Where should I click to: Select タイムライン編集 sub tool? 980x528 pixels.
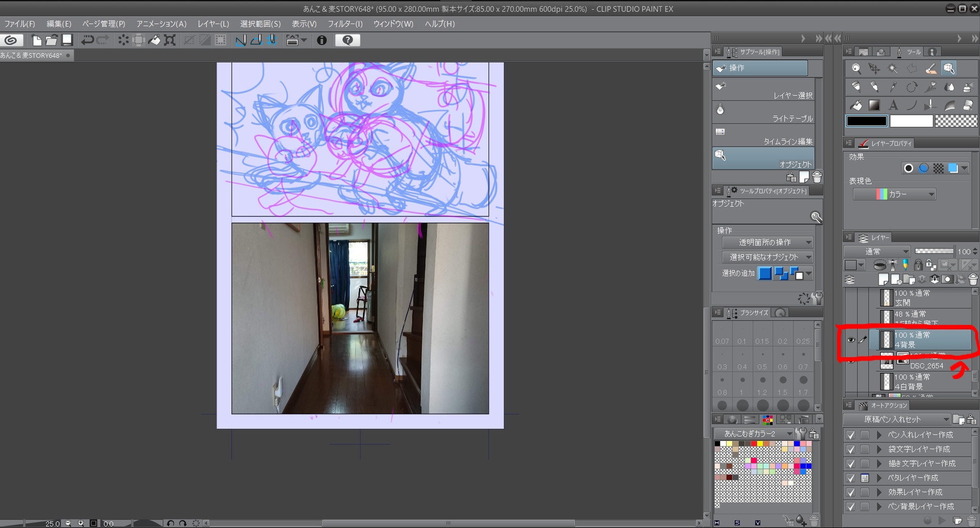pos(764,135)
